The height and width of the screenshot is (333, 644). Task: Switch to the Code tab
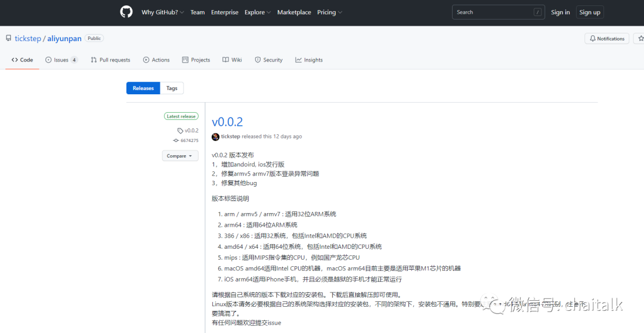22,60
